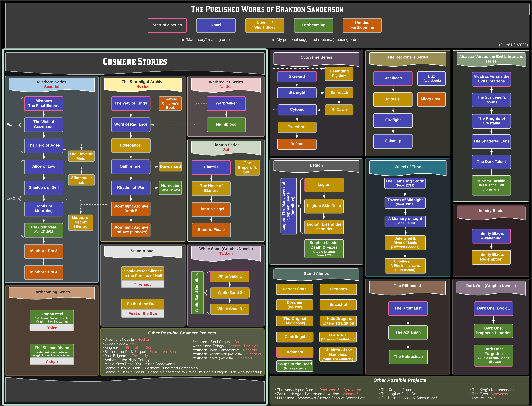Select 'The Way of Kings' novel box

[131, 103]
